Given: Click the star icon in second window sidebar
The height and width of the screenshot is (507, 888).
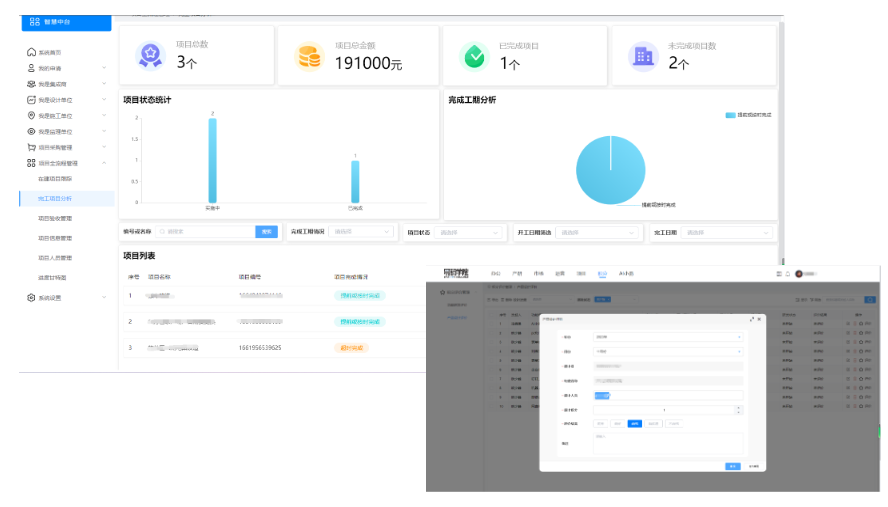Looking at the screenshot, I should coord(442,292).
